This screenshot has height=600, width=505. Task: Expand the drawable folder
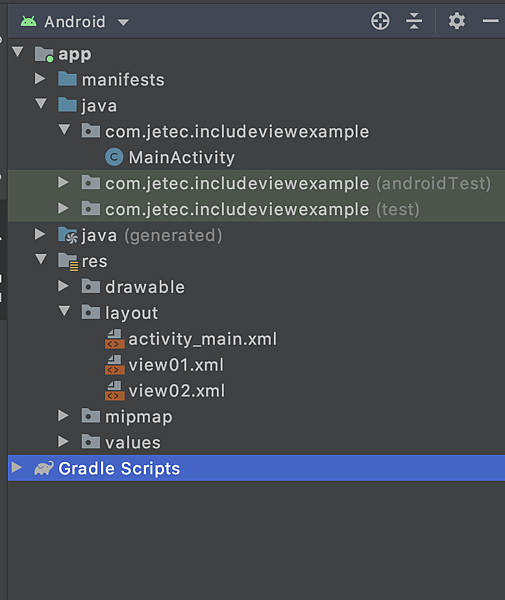63,286
